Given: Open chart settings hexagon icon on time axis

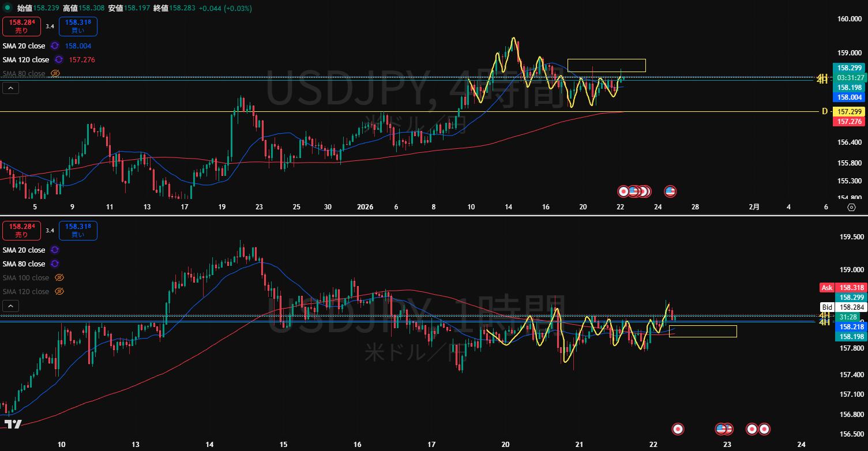Looking at the screenshot, I should (851, 207).
